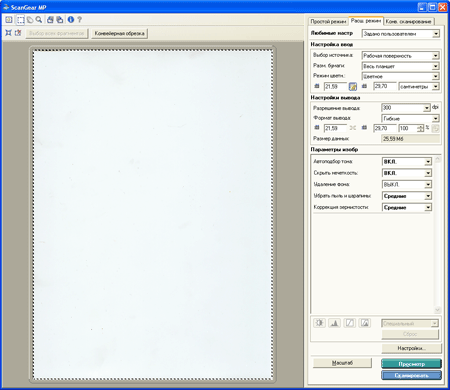
Task: Click the final review icon next to tone curve
Action: 365,323
